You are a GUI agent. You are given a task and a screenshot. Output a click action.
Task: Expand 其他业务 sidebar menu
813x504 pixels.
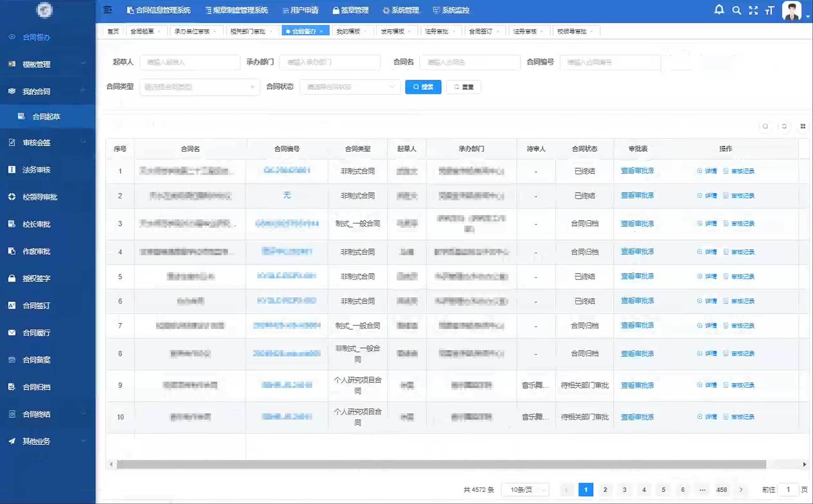(48, 441)
